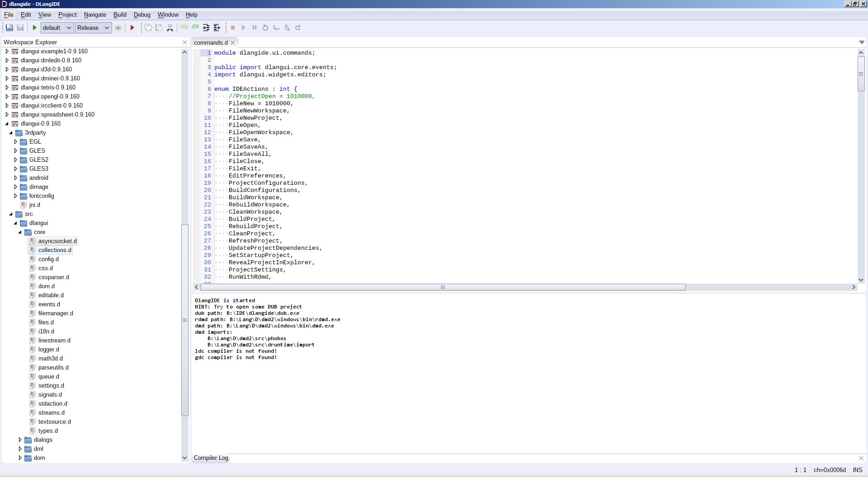Screen dimensions: 868x477
Task: Open project settings gear icon in toolbar
Action: coord(118,28)
